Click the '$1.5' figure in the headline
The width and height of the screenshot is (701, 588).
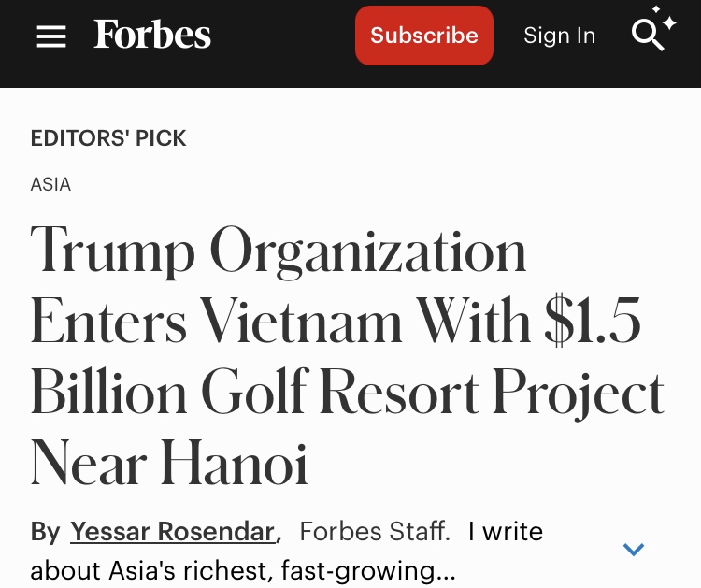[593, 323]
